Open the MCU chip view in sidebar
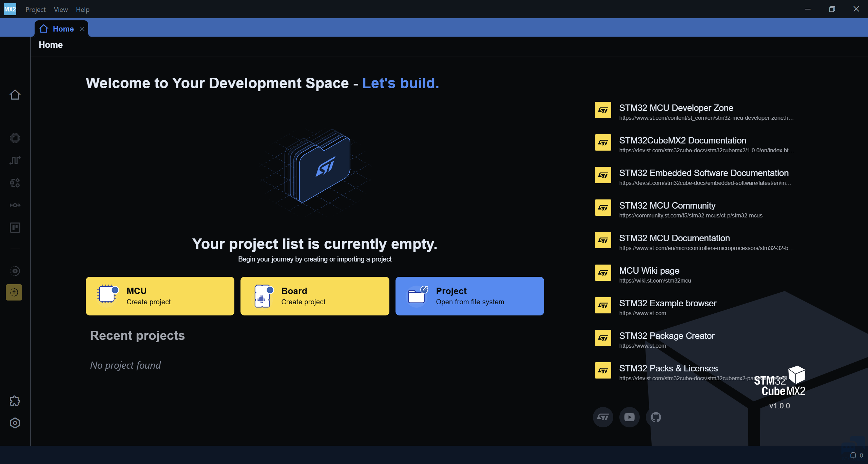 coord(15,138)
